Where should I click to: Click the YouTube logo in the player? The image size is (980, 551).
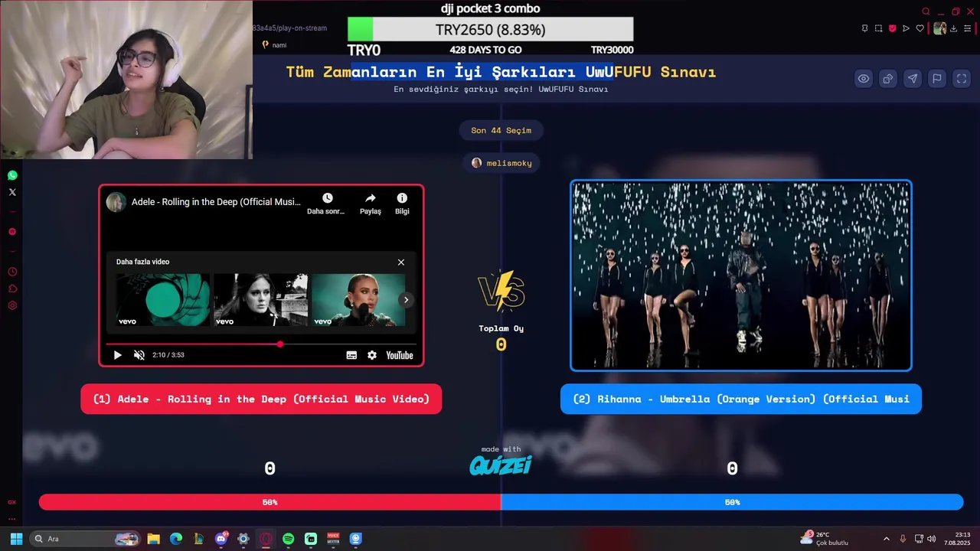[x=400, y=355]
